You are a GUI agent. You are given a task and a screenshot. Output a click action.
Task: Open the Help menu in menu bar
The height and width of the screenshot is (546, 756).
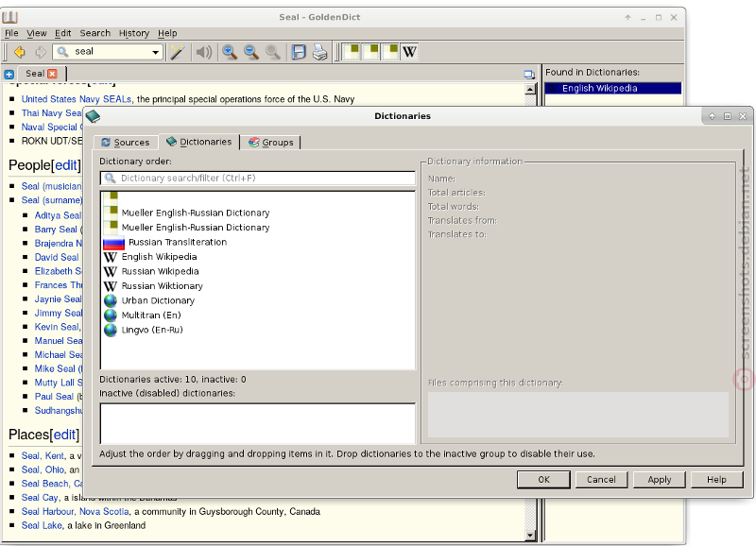[167, 33]
